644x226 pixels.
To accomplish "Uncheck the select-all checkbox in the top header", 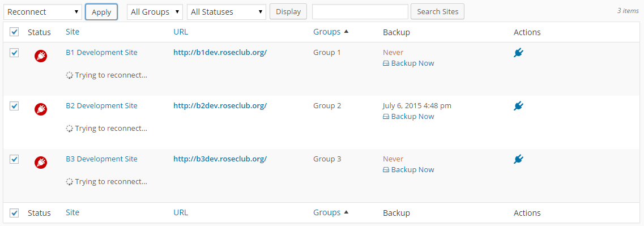I will pyautogui.click(x=14, y=32).
